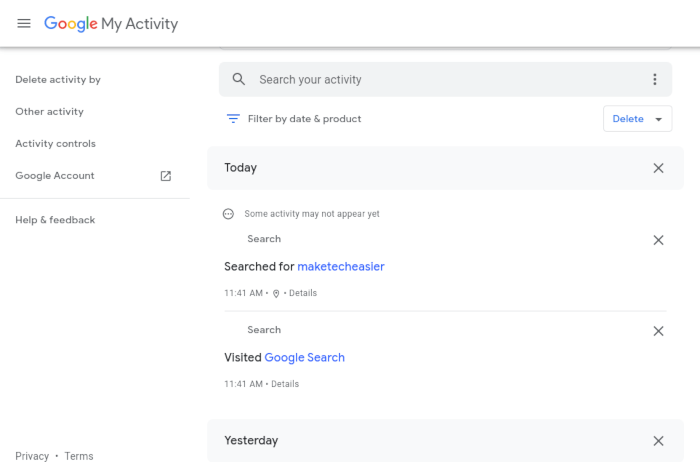Remove the maketecheasier search entry
The width and height of the screenshot is (700, 462).
coord(658,240)
